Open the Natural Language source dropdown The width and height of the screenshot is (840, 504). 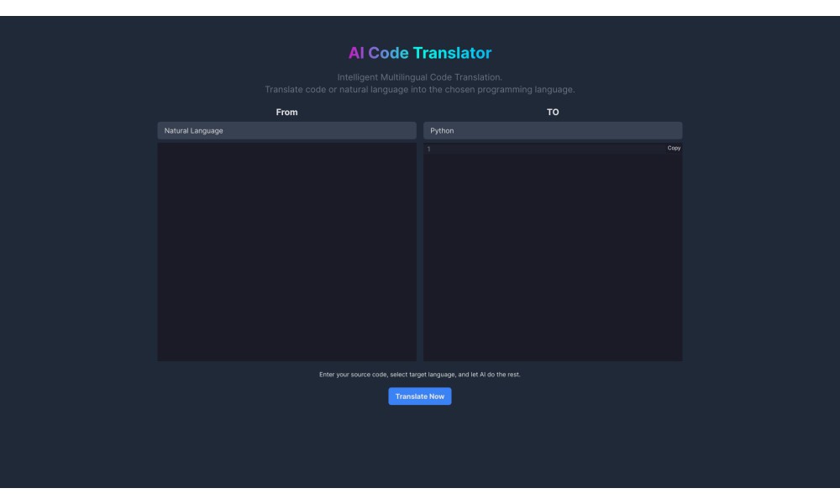286,131
